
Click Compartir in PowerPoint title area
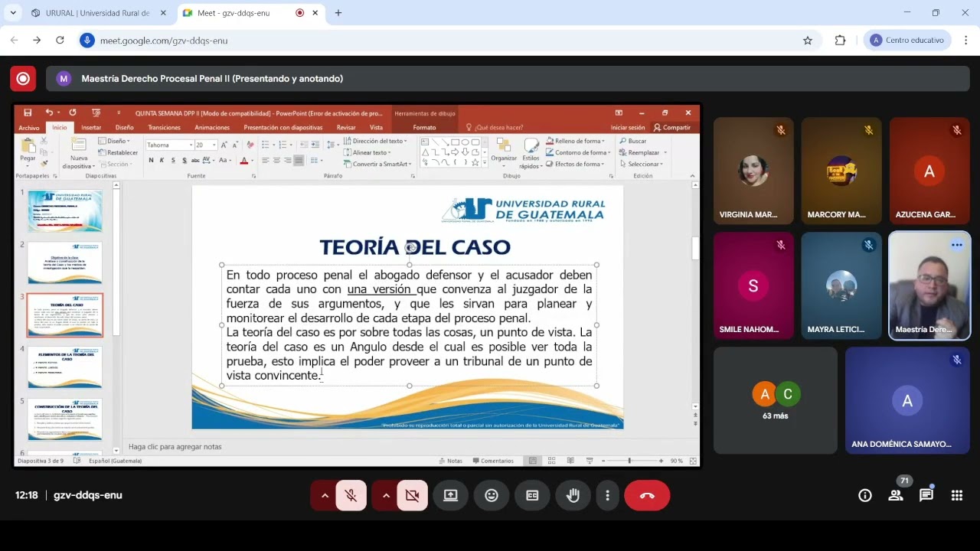tap(671, 128)
